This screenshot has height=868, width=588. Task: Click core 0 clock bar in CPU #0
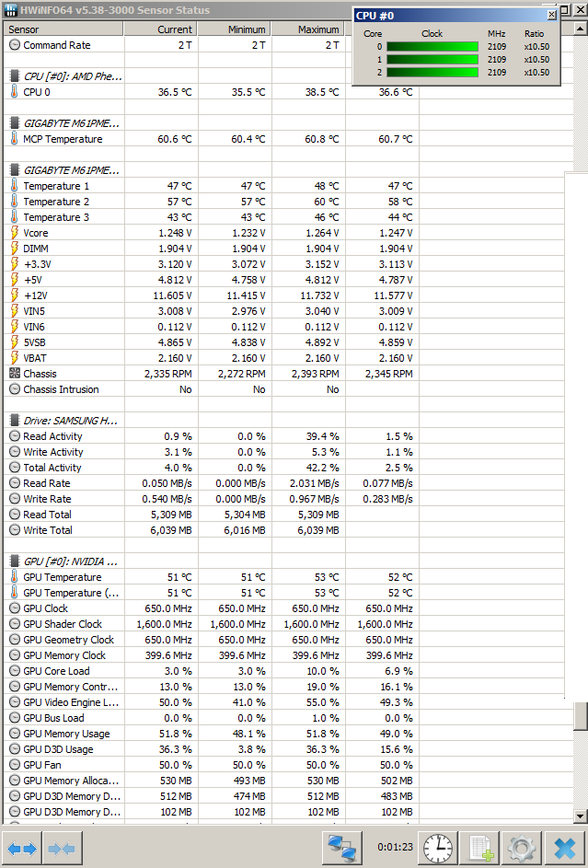[x=432, y=47]
